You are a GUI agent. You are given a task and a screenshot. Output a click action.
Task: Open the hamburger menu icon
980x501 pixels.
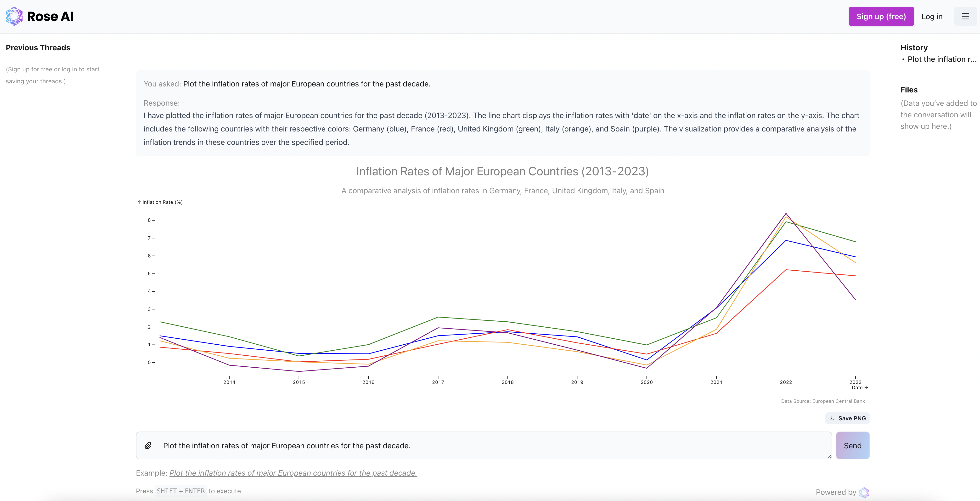(x=965, y=16)
